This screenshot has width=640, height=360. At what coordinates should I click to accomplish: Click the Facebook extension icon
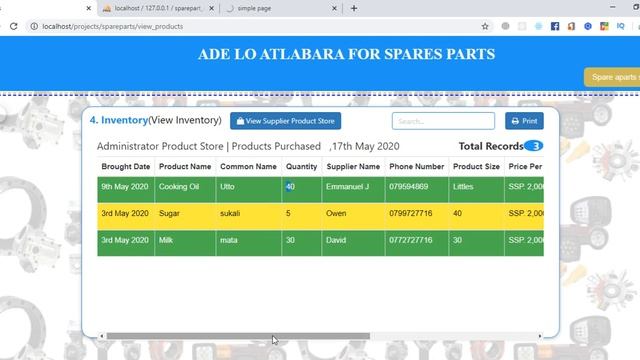pyautogui.click(x=555, y=26)
